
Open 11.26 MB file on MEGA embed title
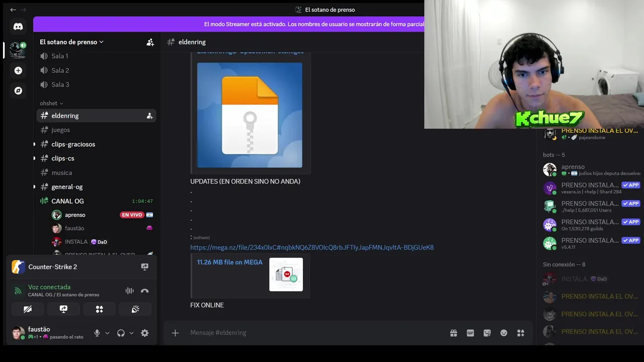230,262
